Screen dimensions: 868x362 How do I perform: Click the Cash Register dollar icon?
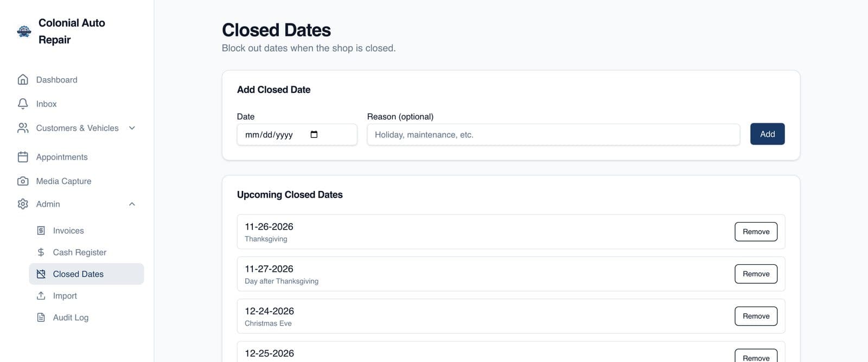tap(41, 252)
